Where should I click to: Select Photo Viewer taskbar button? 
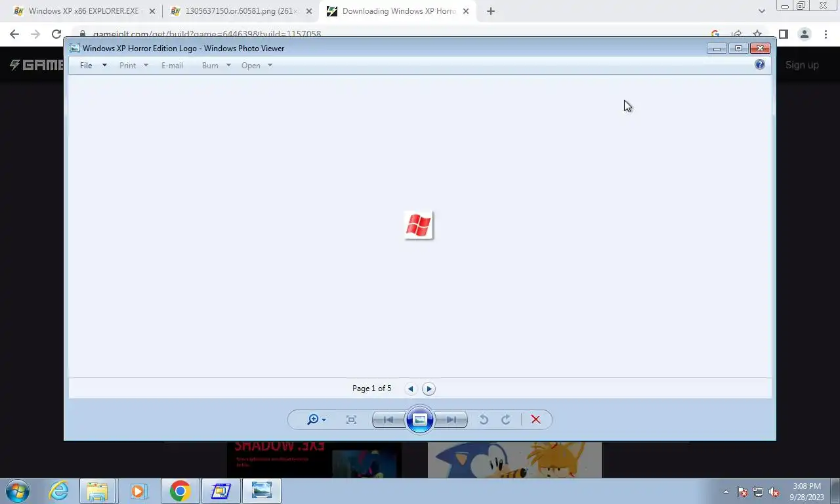point(261,491)
